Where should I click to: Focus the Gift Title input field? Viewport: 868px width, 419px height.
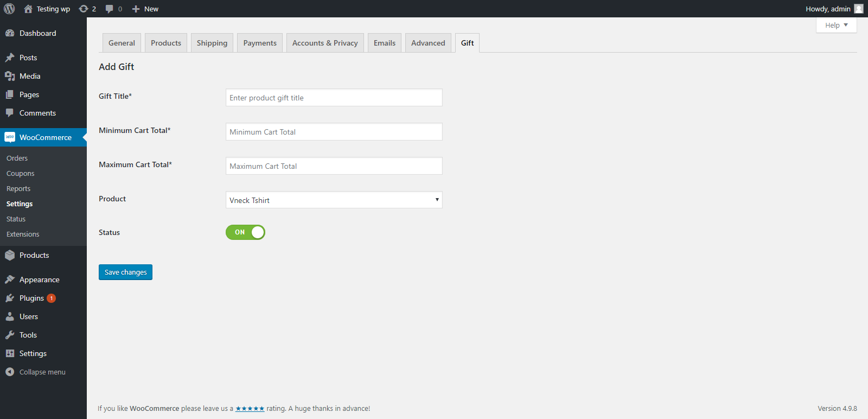coord(334,98)
